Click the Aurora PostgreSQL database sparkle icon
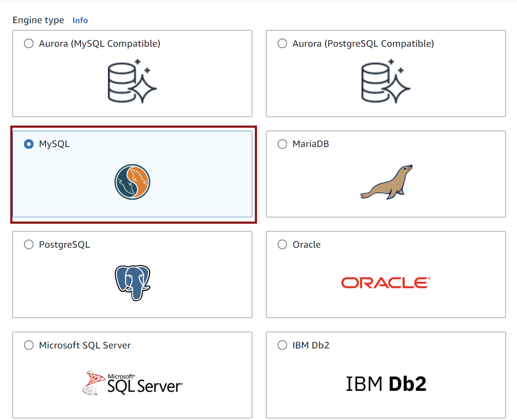The image size is (517, 420). tap(386, 81)
